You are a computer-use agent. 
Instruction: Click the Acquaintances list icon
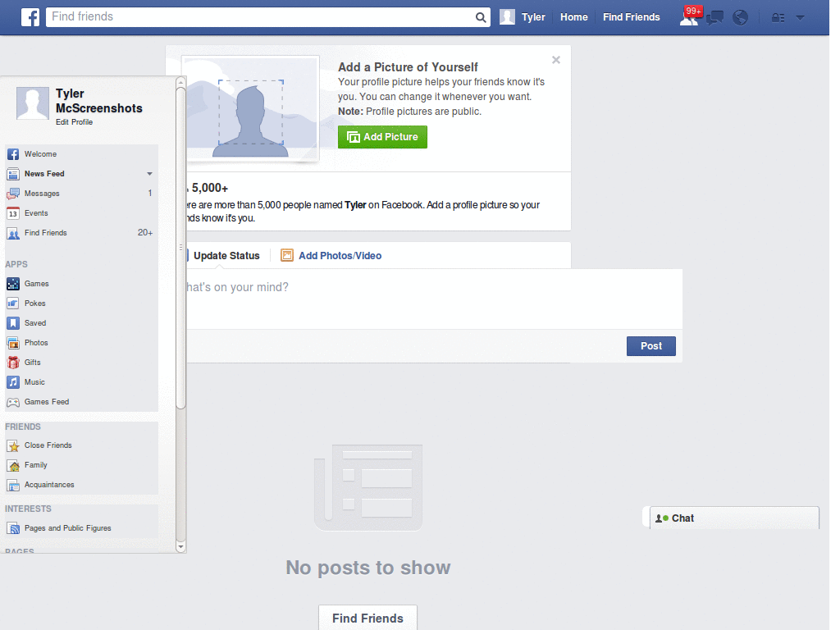pos(13,485)
